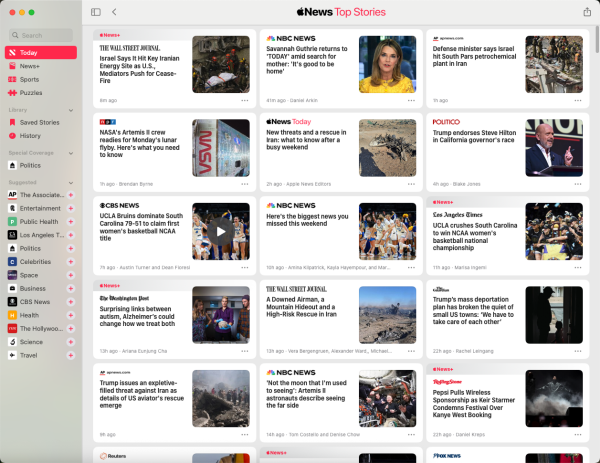Open Saved Stories in the Library

(x=41, y=122)
